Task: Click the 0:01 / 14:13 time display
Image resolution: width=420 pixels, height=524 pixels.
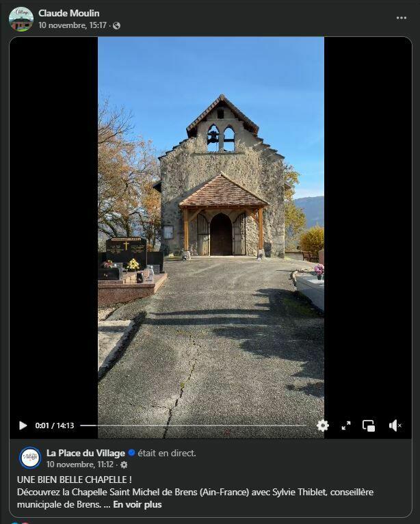Action: (55, 425)
